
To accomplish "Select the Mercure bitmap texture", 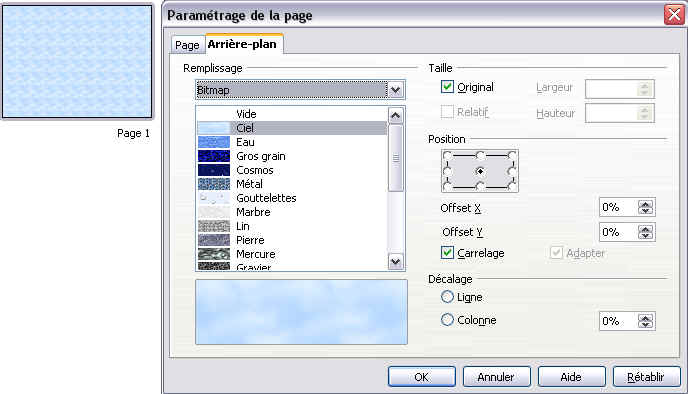I will click(291, 254).
